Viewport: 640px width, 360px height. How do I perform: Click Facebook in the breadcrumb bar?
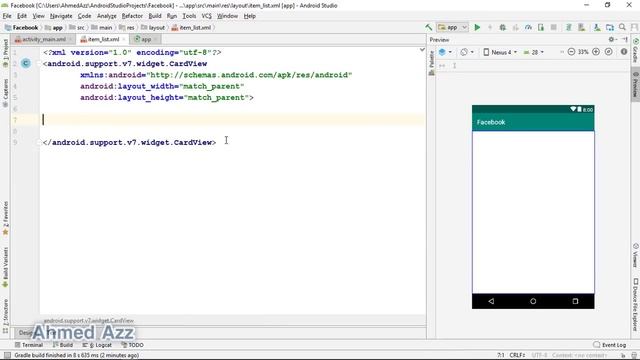[x=22, y=28]
